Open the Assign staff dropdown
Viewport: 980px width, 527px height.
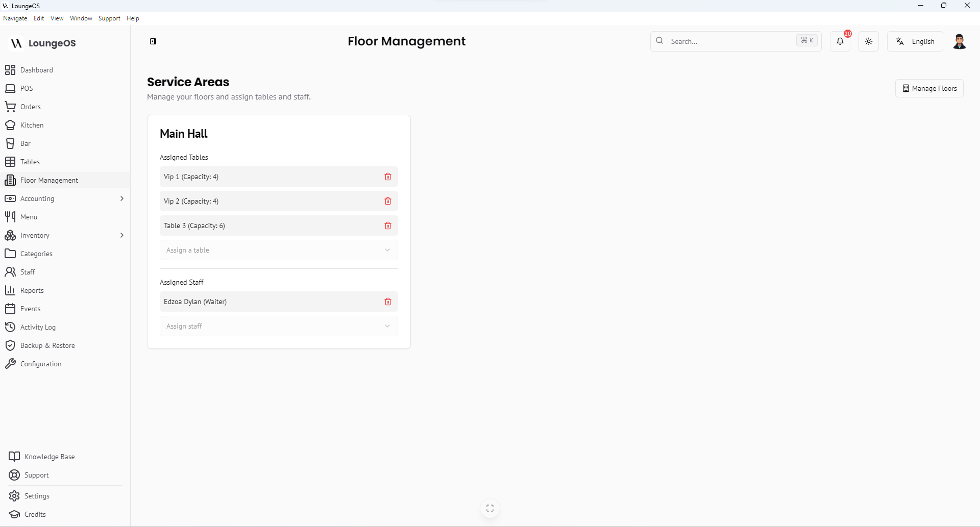click(279, 326)
